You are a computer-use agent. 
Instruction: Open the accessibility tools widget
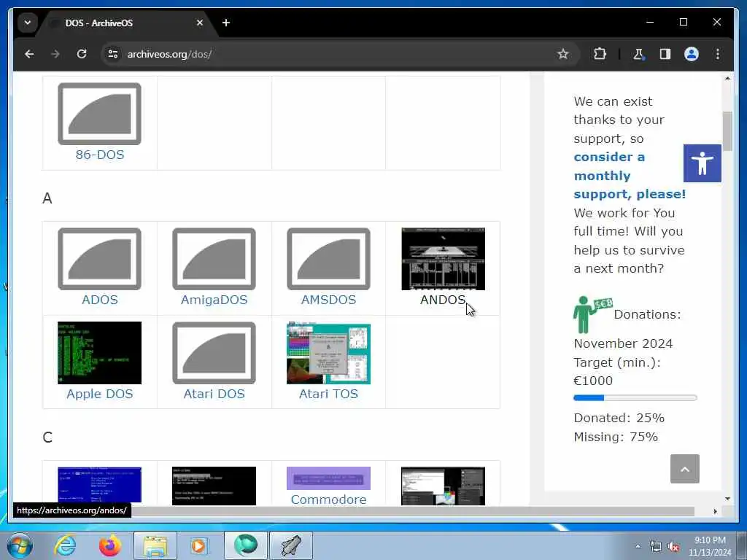(703, 163)
